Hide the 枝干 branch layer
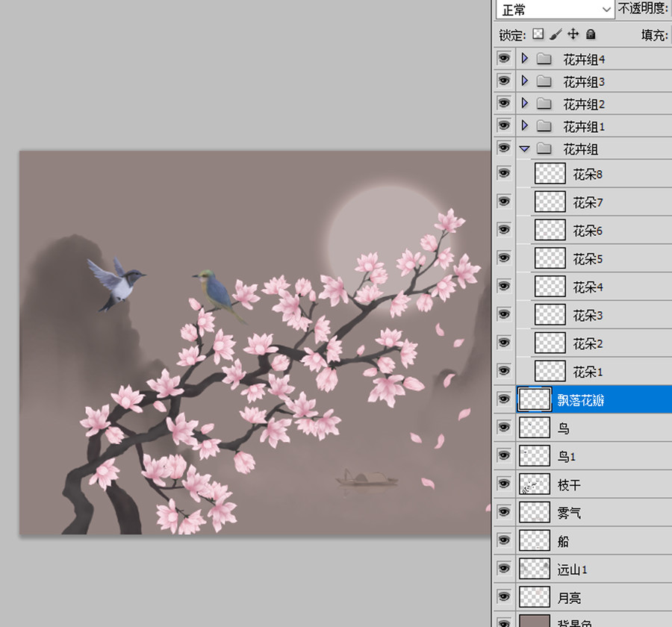This screenshot has height=627, width=672. pos(504,484)
